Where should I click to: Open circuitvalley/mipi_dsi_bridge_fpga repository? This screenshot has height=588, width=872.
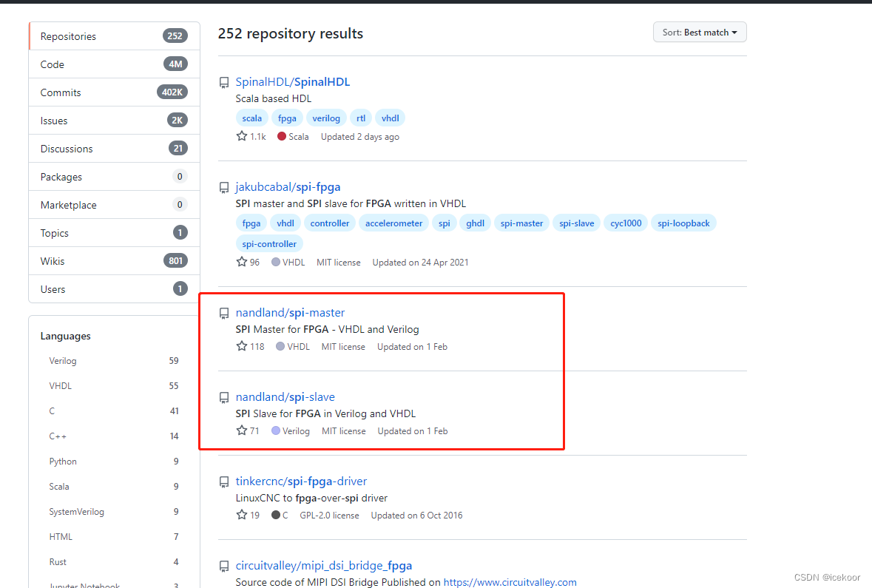(x=324, y=566)
